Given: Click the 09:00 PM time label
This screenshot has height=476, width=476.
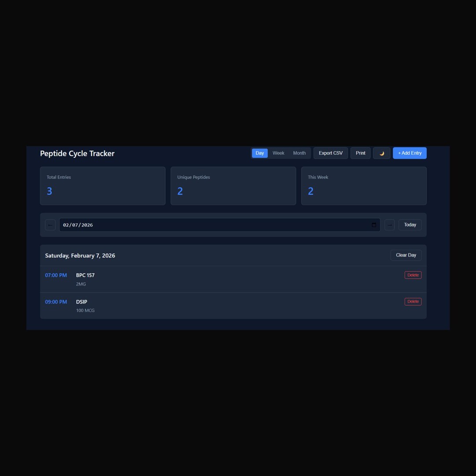Looking at the screenshot, I should click(x=56, y=302).
